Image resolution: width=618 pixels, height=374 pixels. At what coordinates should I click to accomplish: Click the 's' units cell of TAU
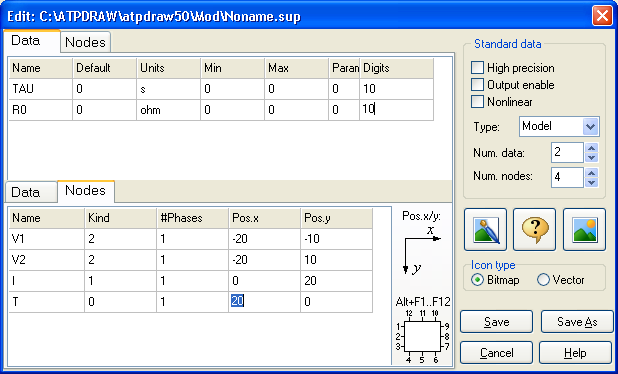click(169, 89)
